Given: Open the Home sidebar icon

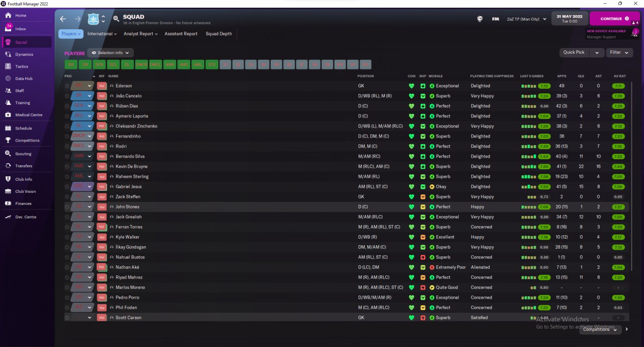Looking at the screenshot, I should [8, 15].
